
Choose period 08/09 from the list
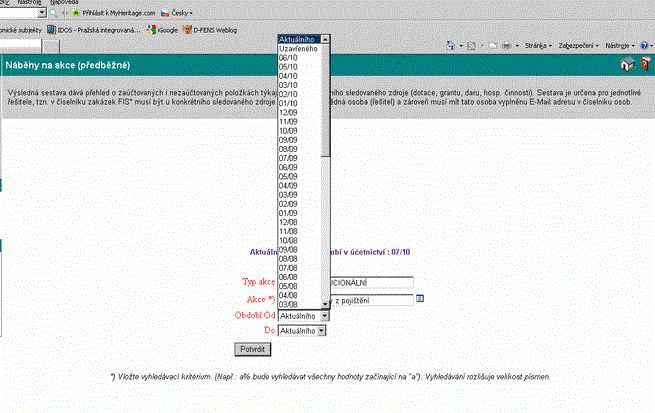300,149
